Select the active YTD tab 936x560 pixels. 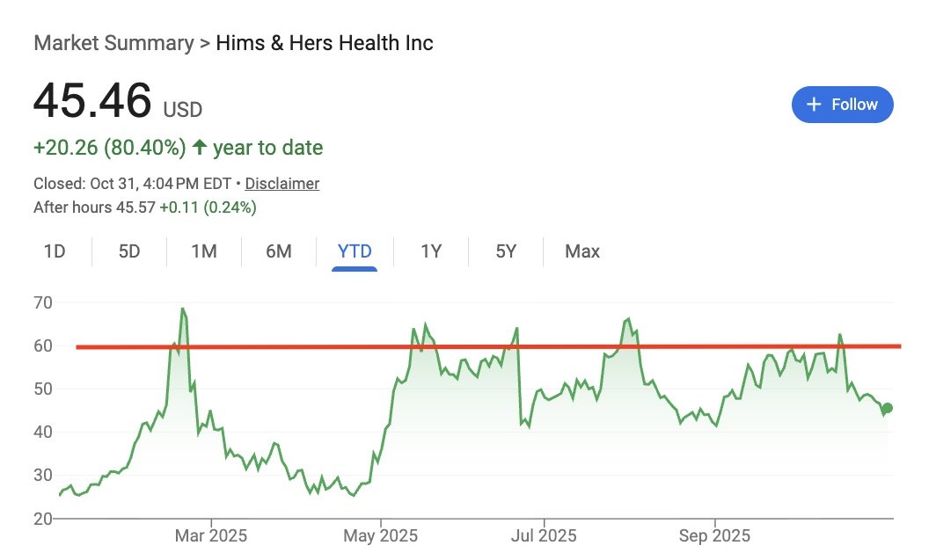(x=355, y=251)
